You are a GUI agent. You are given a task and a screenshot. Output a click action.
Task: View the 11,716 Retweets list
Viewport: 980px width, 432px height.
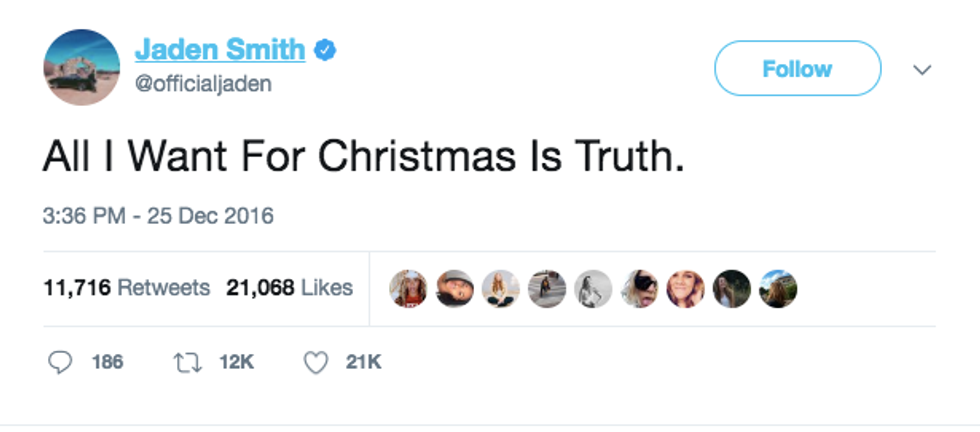(x=127, y=288)
